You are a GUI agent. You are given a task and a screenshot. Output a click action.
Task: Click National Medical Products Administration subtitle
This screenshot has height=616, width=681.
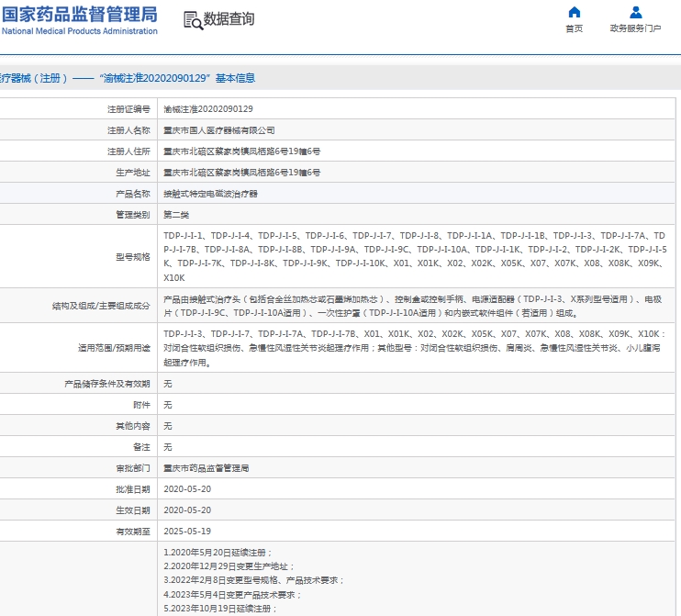[80, 31]
